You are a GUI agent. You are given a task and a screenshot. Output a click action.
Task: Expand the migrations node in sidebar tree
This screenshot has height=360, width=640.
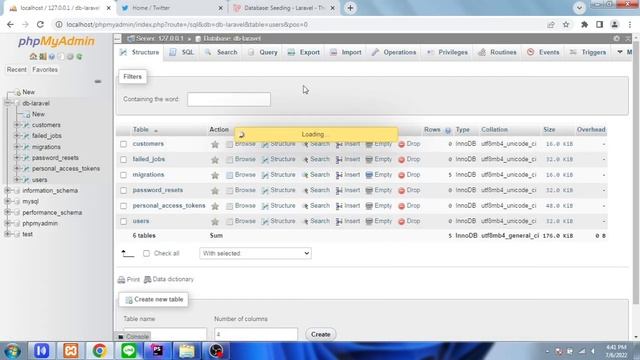(x=17, y=147)
